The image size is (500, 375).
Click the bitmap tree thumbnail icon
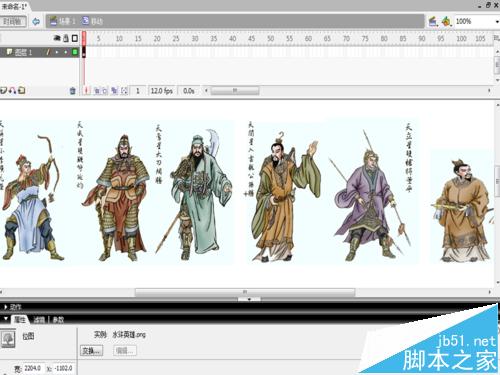[x=8, y=339]
